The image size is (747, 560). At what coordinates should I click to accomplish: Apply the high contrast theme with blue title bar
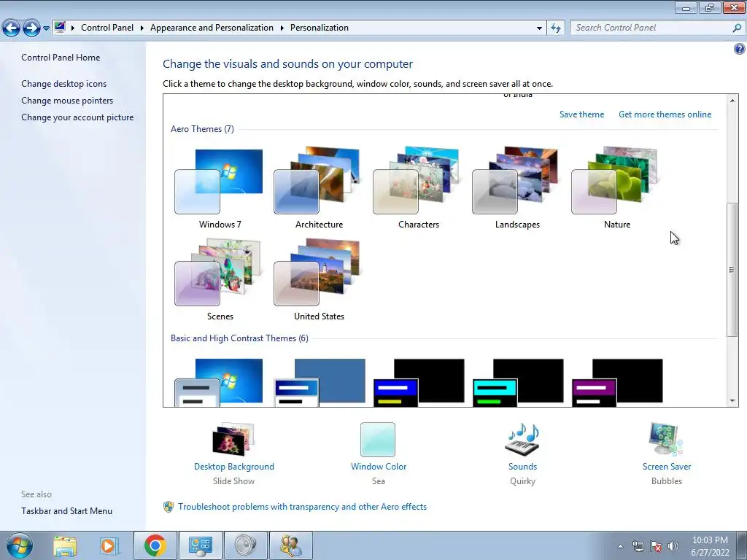(x=419, y=382)
